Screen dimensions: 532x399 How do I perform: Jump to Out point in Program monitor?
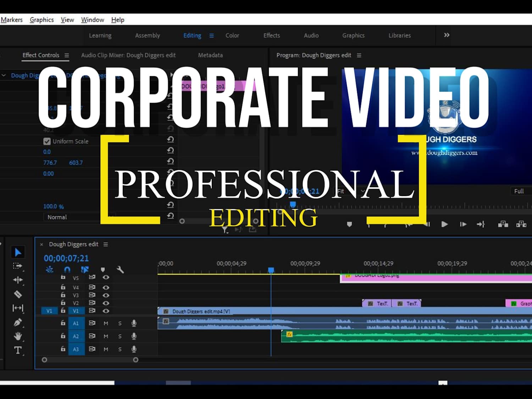[481, 224]
